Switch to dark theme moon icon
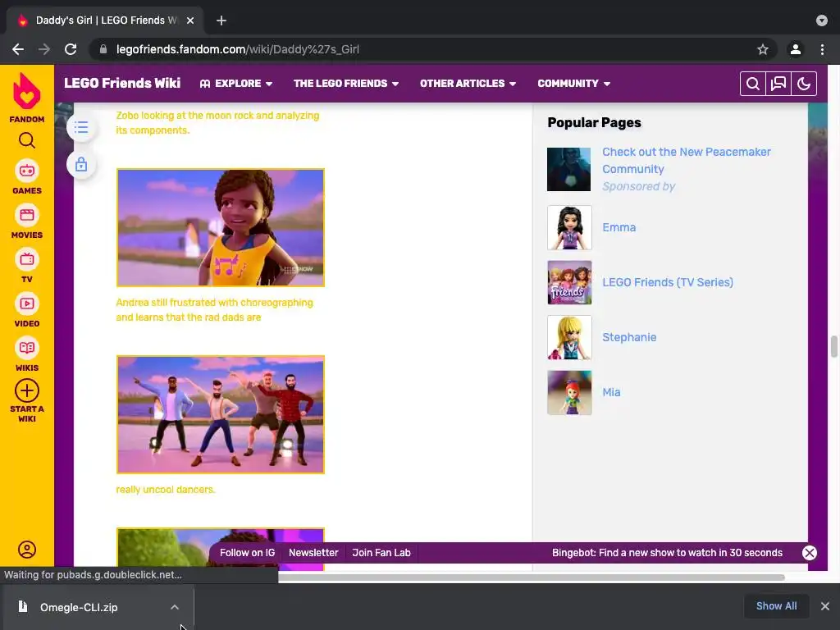The image size is (840, 630). [x=804, y=84]
